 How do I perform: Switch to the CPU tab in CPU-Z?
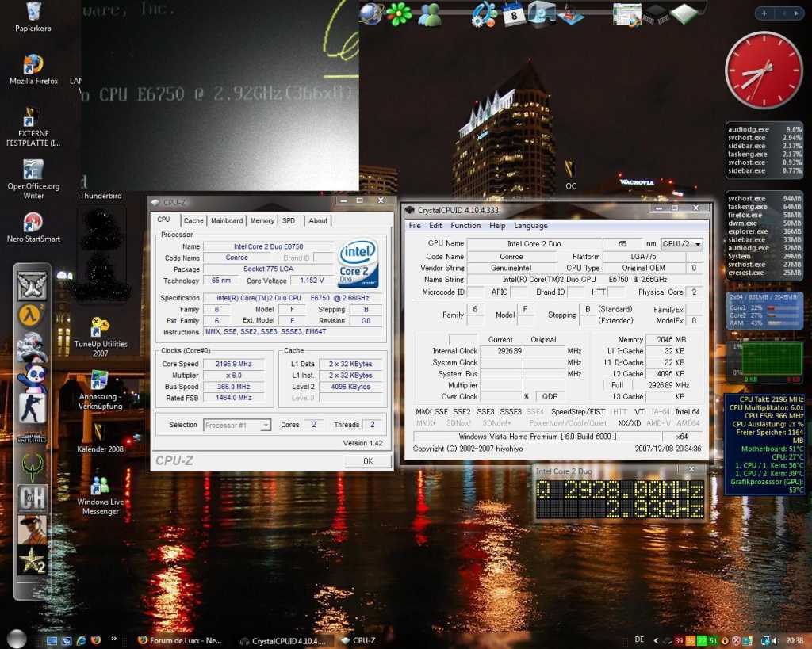[163, 220]
